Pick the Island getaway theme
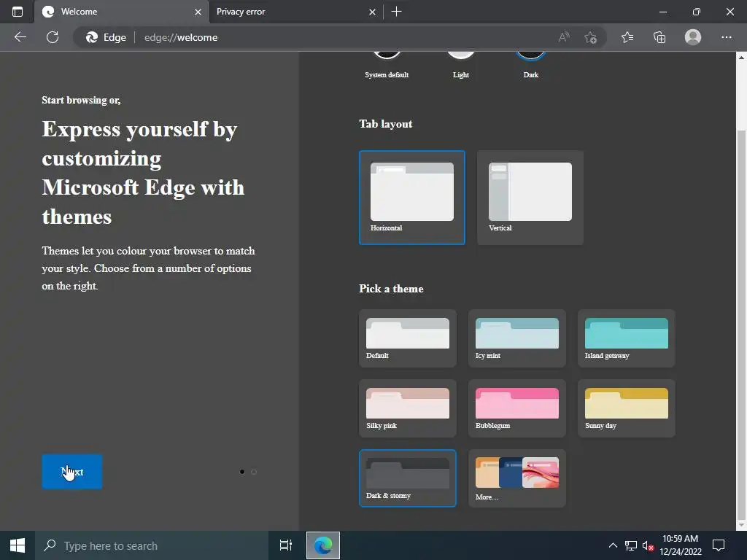747x560 pixels. (627, 338)
